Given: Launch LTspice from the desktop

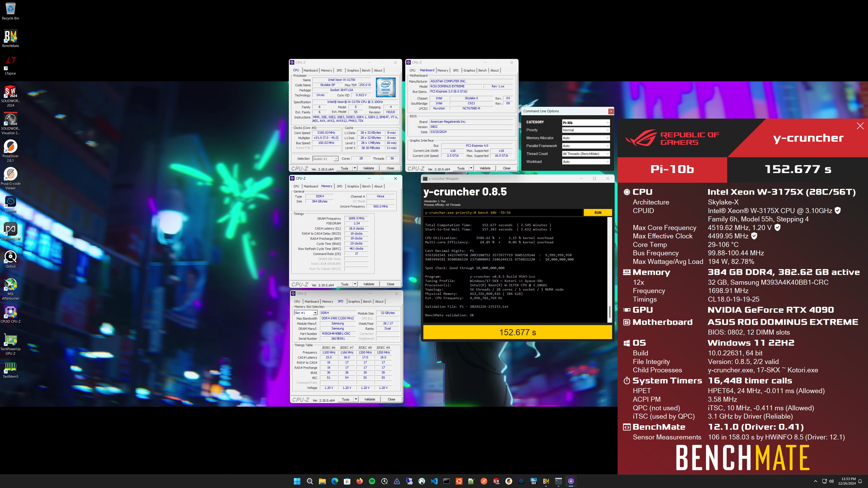Looking at the screenshot, I should pos(10,65).
